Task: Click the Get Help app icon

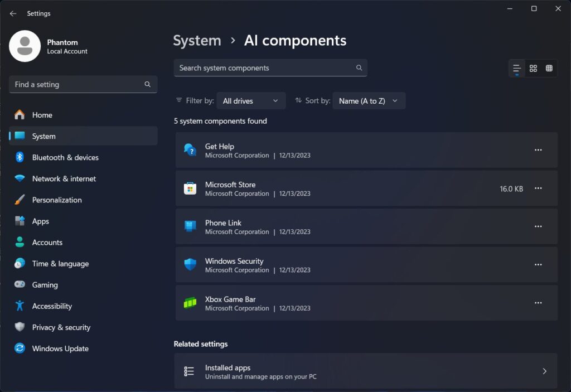Action: click(x=190, y=150)
